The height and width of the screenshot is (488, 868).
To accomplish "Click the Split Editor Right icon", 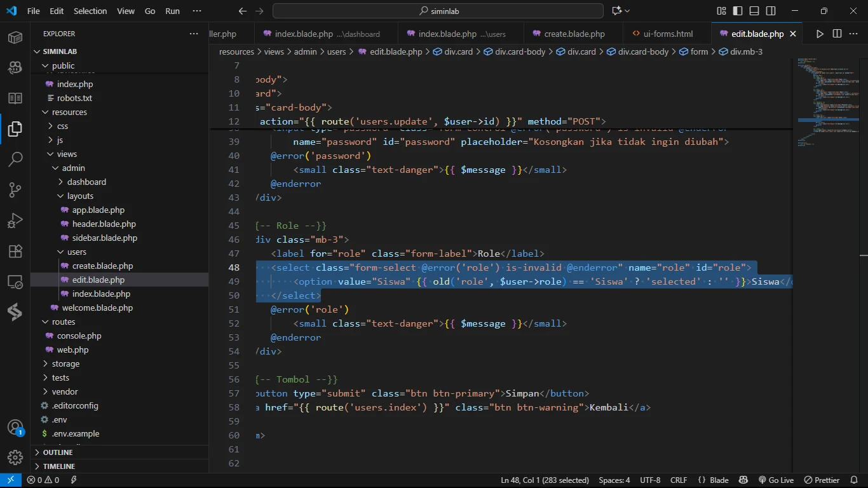I will coord(837,34).
